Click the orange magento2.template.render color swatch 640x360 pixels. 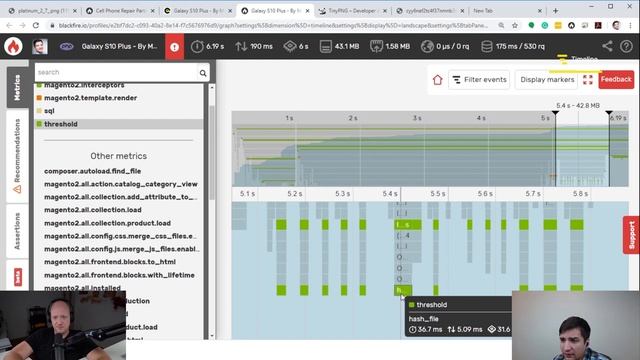point(39,98)
